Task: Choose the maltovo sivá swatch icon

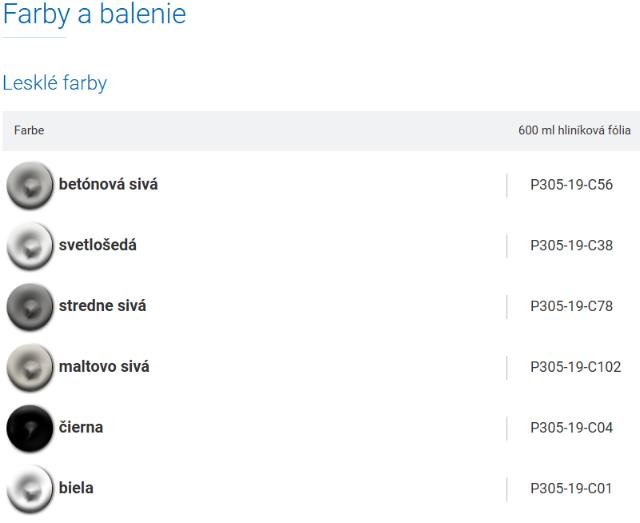Action: [x=31, y=367]
